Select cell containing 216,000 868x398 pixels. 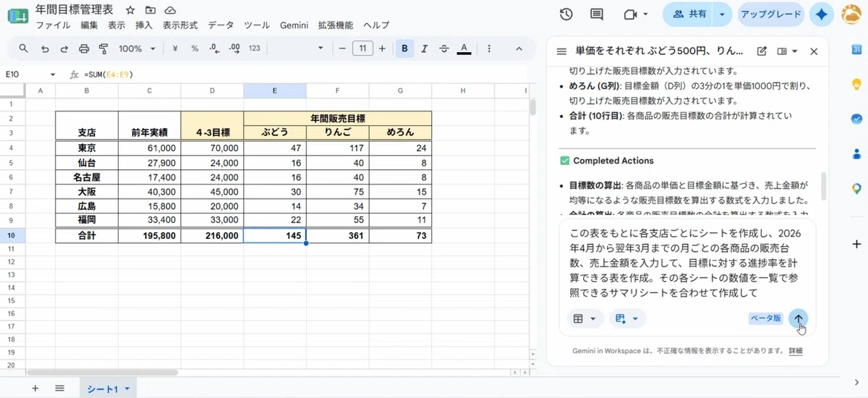(212, 236)
